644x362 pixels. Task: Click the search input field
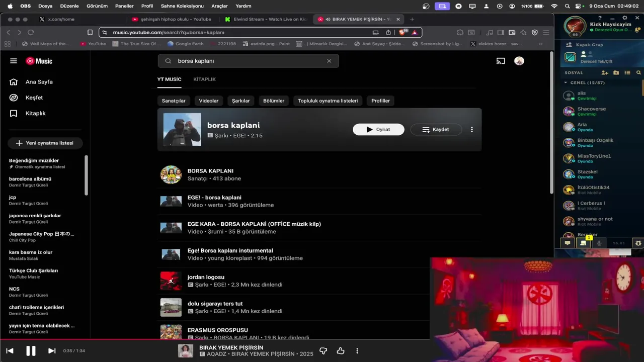[248, 61]
